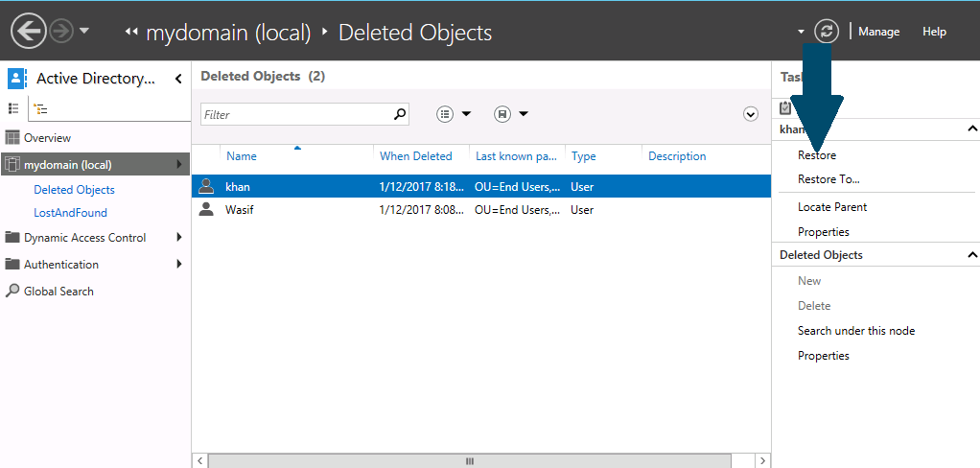Click mydomain (local) in breadcrumb

[228, 33]
